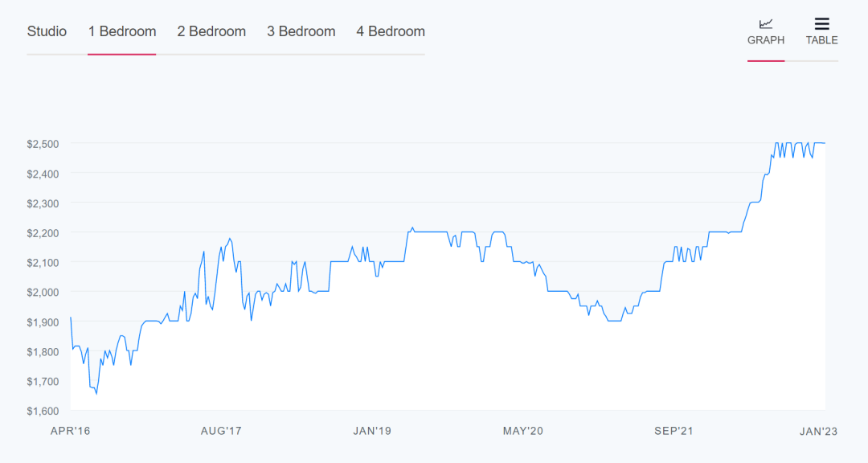Click the MAY'20 x-axis label
This screenshot has width=868, height=463.
(523, 432)
